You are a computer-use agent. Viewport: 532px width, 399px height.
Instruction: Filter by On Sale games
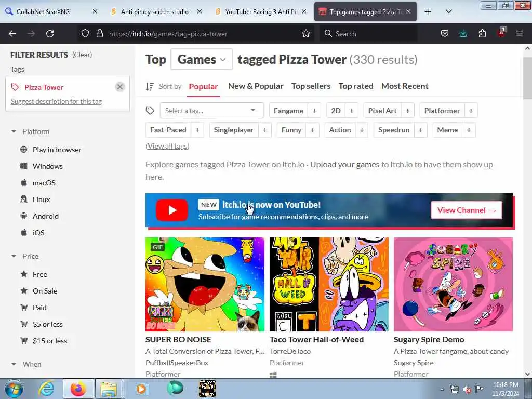tap(39, 291)
